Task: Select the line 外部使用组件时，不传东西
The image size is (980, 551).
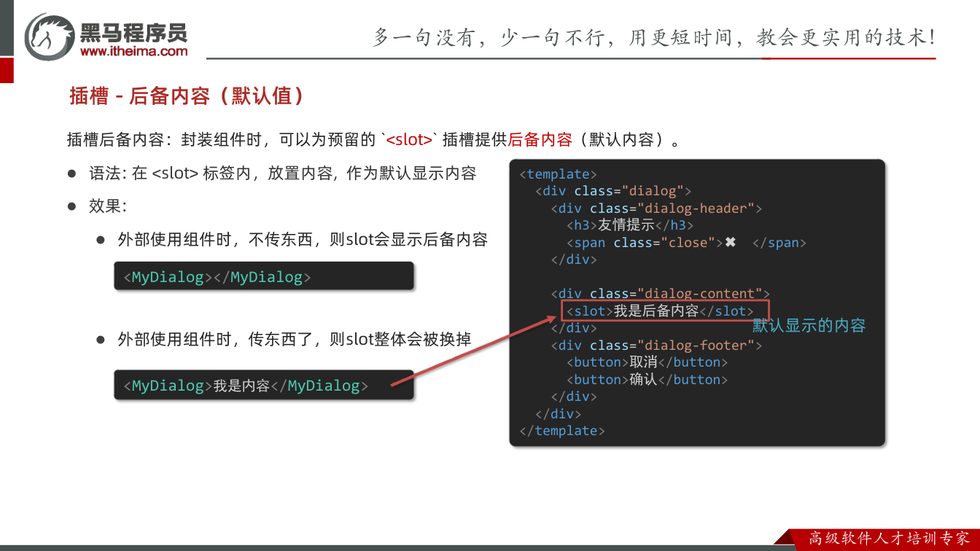Action: [302, 239]
